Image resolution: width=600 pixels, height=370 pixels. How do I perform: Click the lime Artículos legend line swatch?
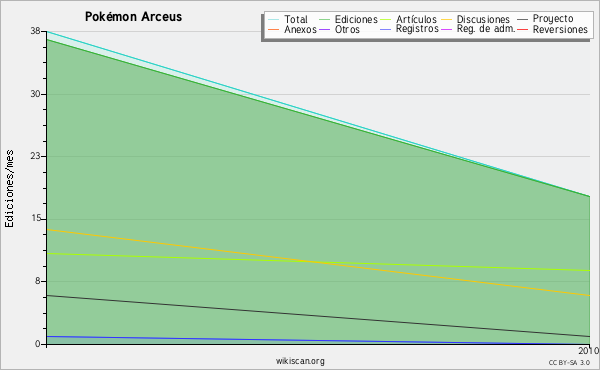[x=386, y=20]
